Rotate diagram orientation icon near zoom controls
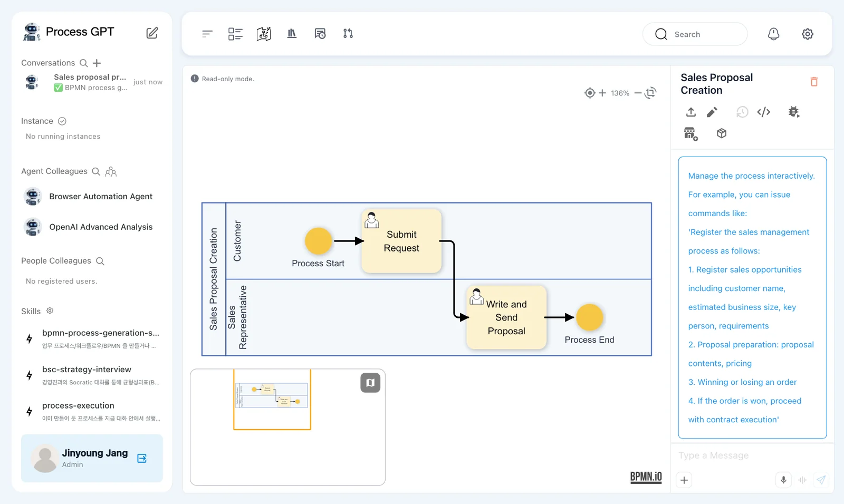The image size is (844, 504). [x=650, y=93]
